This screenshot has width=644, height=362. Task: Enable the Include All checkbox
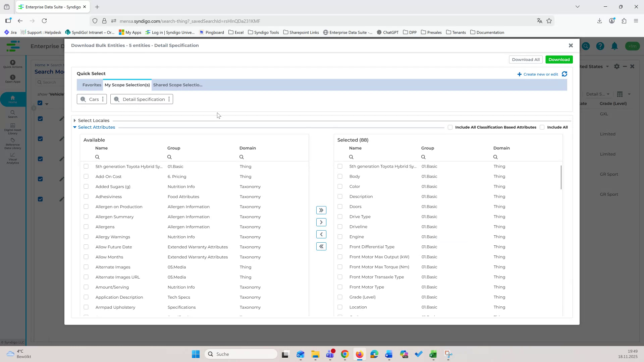pyautogui.click(x=542, y=127)
